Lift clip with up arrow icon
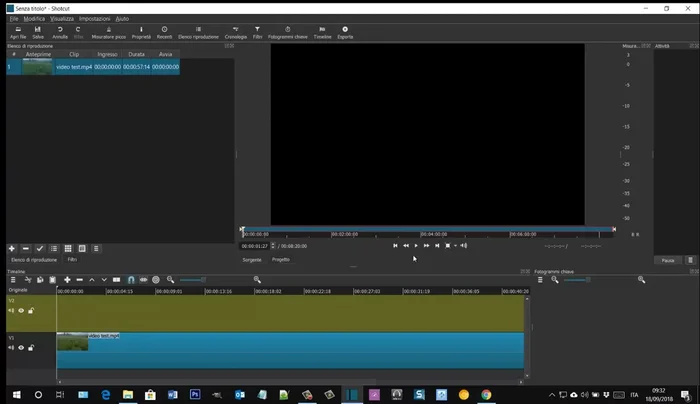Screen dimensions: 700x404 (x=92, y=280)
